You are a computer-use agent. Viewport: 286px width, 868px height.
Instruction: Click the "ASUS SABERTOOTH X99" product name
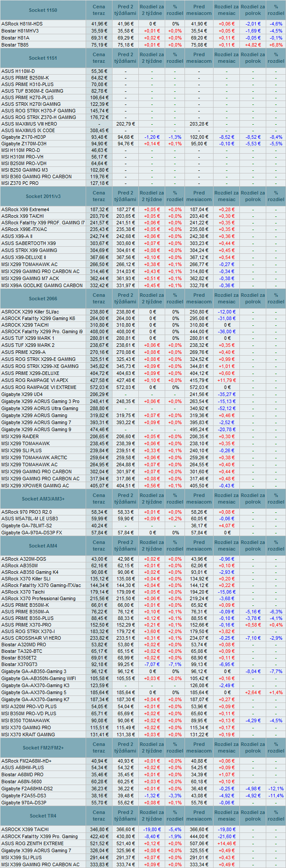tap(29, 243)
